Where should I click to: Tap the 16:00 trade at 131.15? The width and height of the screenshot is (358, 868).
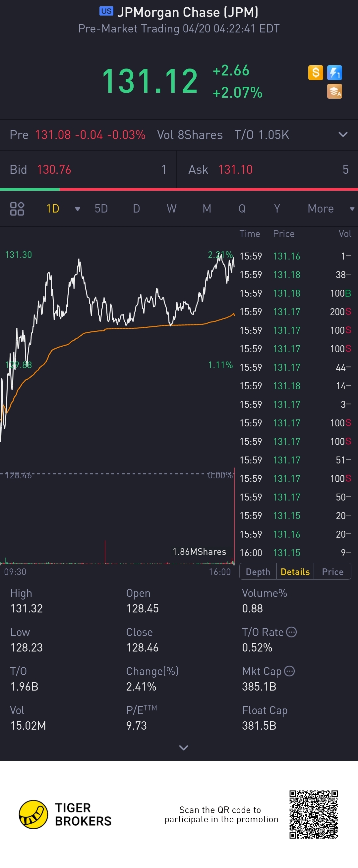click(x=295, y=553)
